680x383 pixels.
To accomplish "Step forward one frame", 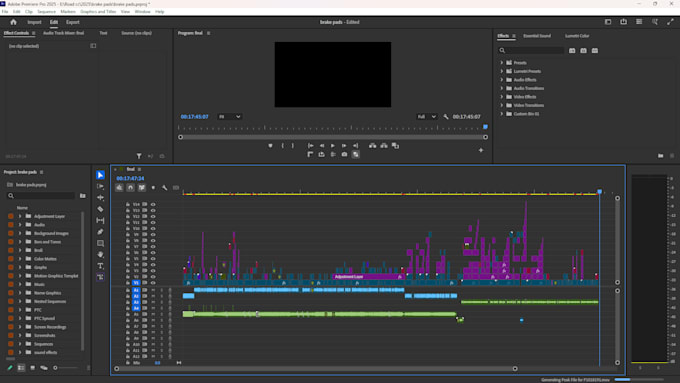I will coord(344,146).
